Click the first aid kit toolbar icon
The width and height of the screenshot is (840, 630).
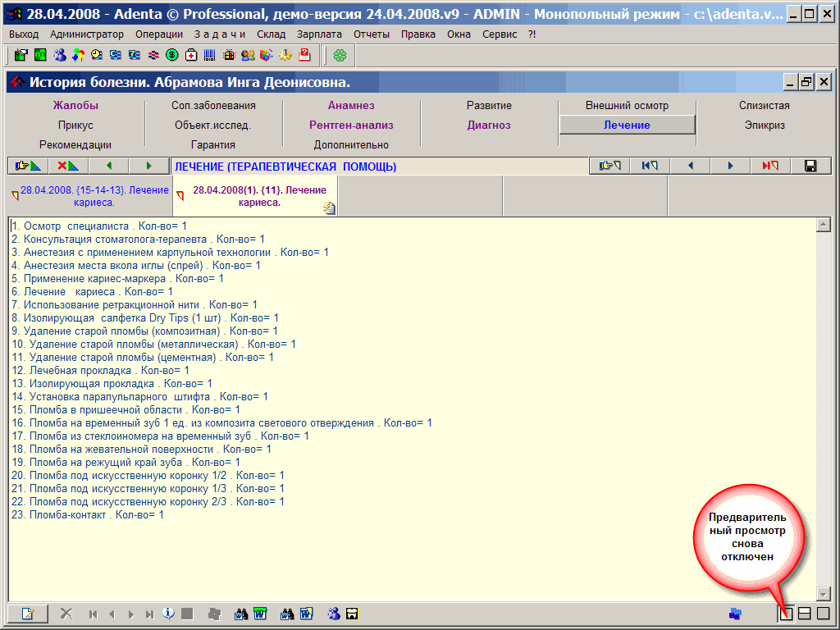coord(191,55)
